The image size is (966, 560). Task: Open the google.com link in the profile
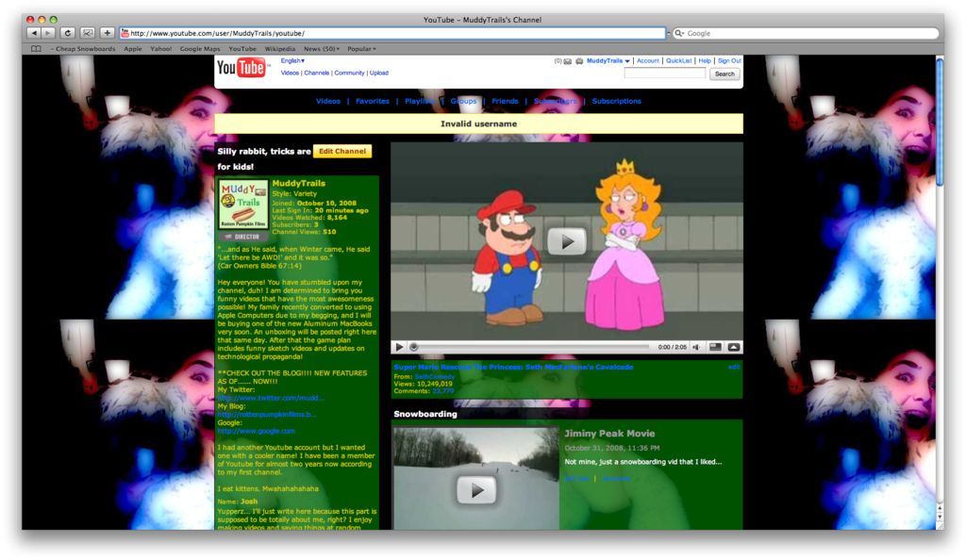(256, 431)
